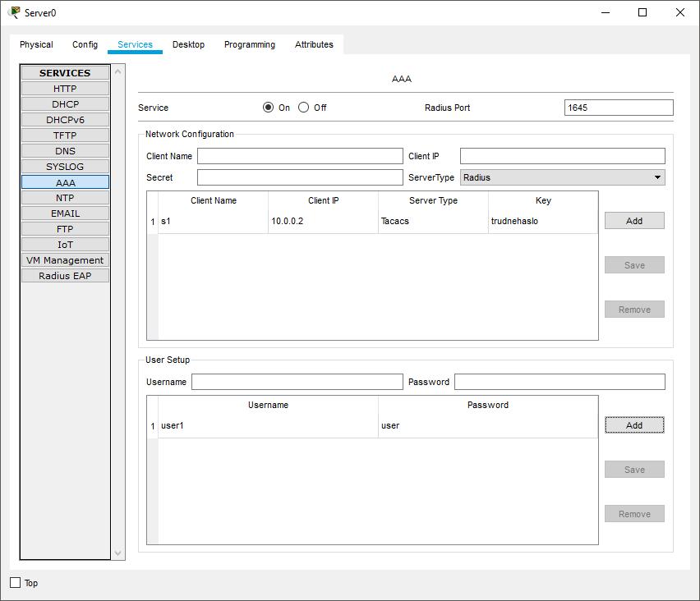The width and height of the screenshot is (700, 601).
Task: Select the password cell 'user'
Action: click(x=488, y=425)
